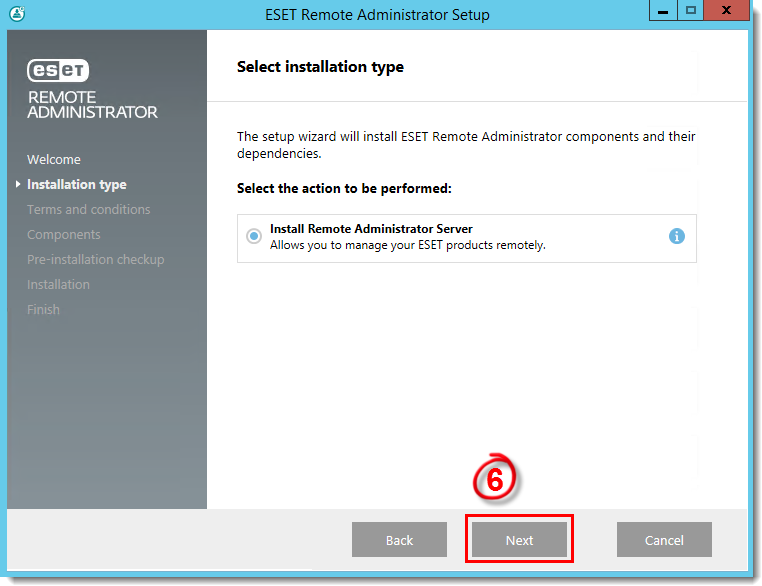Click the ESET logo in sidebar
Screen dimensions: 762x586
point(58,70)
